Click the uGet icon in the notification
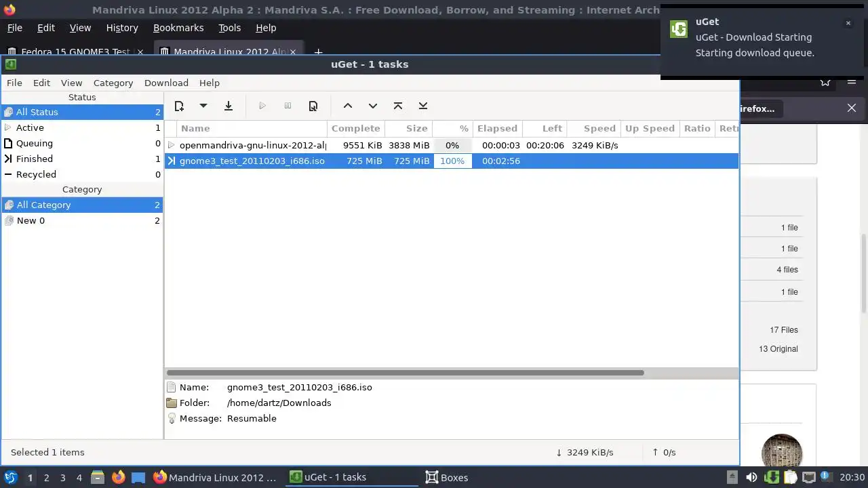Image resolution: width=868 pixels, height=488 pixels. pos(679,29)
